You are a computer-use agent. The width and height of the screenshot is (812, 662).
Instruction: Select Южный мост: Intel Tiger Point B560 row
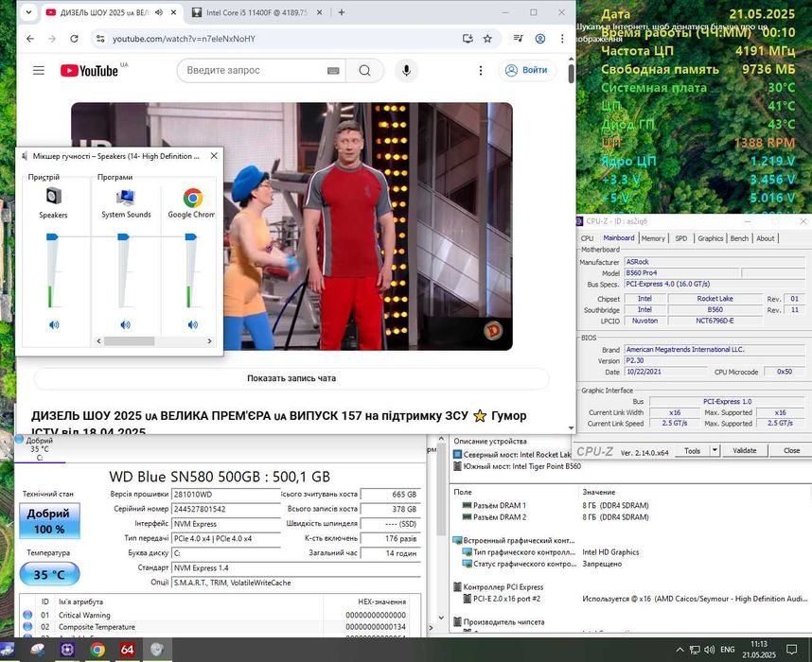click(518, 466)
